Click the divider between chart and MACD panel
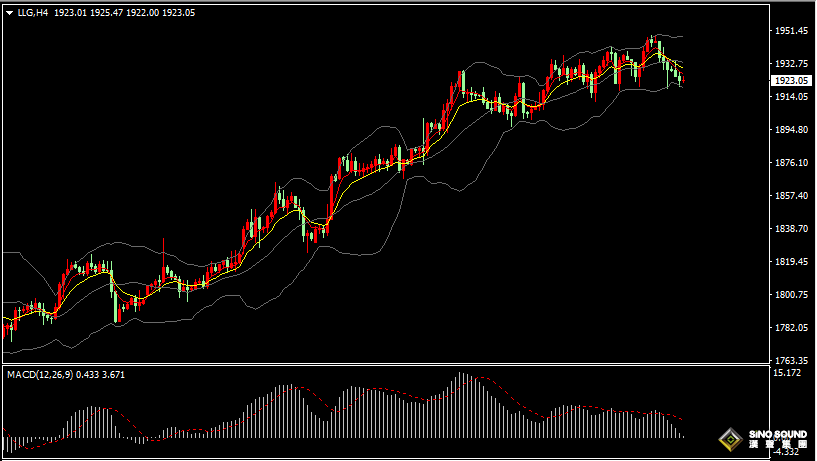 tap(400, 365)
